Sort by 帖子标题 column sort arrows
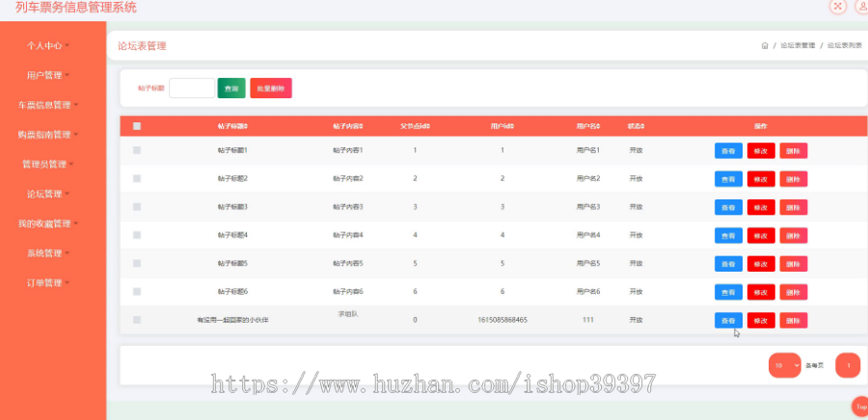This screenshot has width=868, height=420. (x=246, y=126)
